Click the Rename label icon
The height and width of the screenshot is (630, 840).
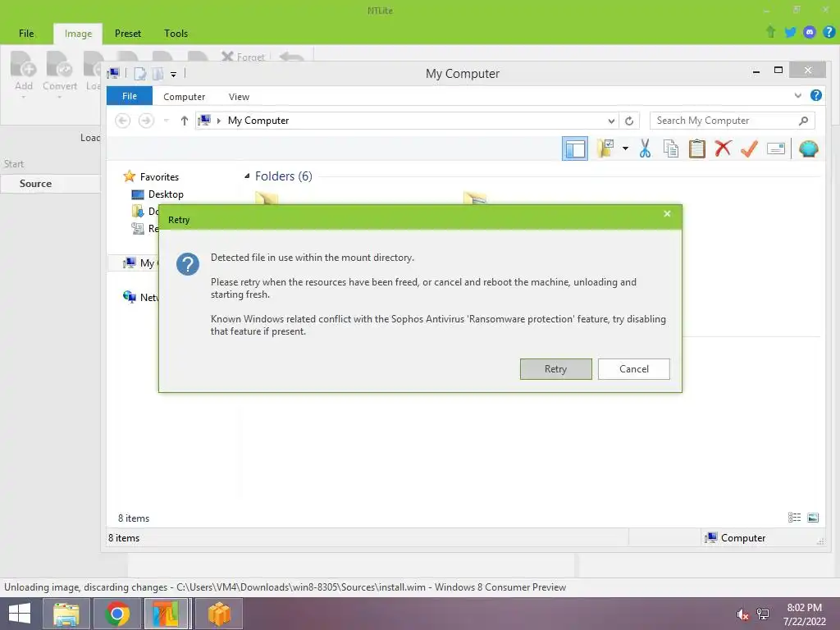[x=776, y=148]
